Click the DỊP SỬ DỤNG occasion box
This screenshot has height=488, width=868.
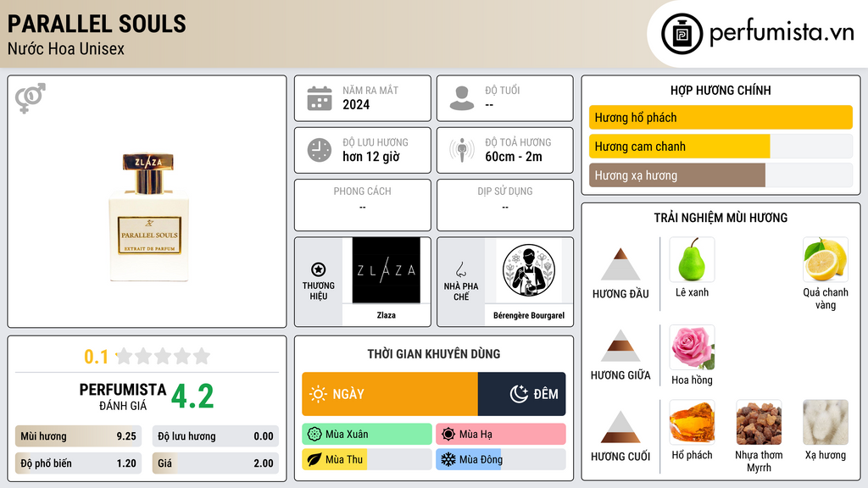coord(505,205)
